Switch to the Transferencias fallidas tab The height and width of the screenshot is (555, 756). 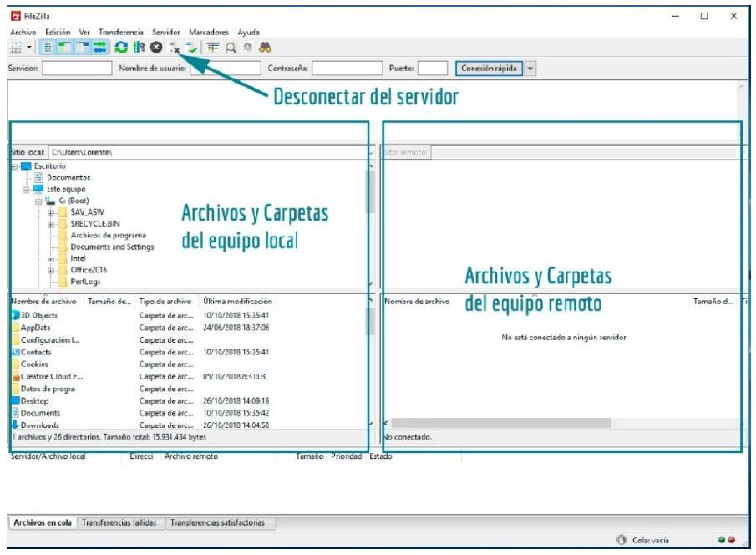click(x=119, y=522)
